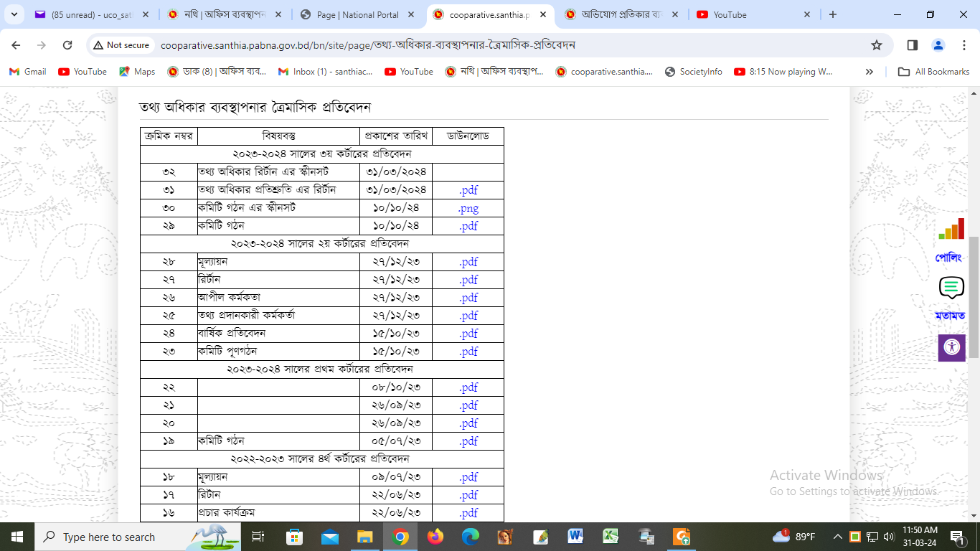
Task: Expand the hidden bookmarks overflow chevron
Action: pos(870,72)
